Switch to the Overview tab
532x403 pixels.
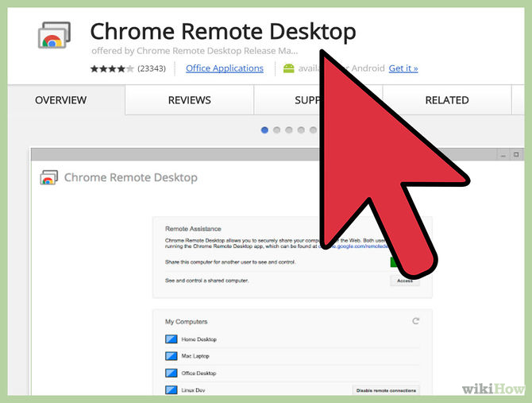coord(61,100)
